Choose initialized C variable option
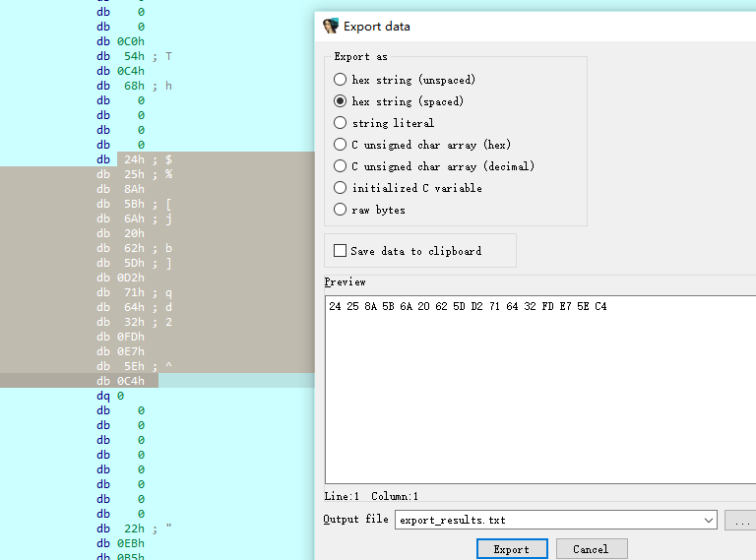Viewport: 756px width, 560px height. click(341, 188)
